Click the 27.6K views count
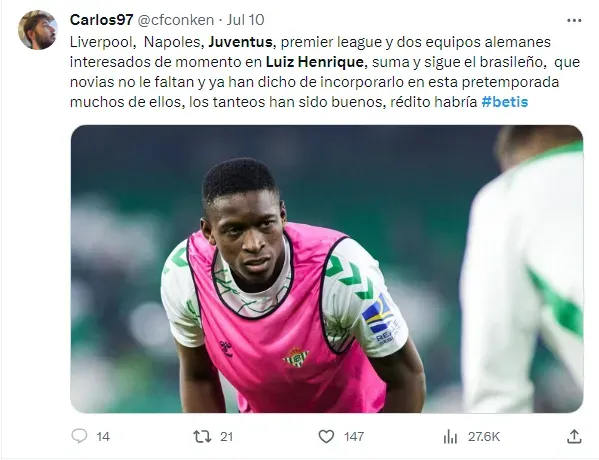This screenshot has height=460, width=599. point(484,436)
